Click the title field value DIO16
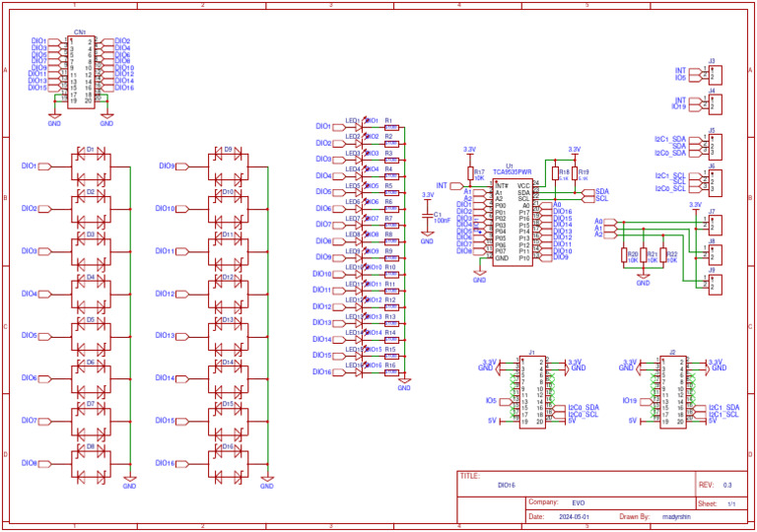The width and height of the screenshot is (757, 532). tap(506, 485)
